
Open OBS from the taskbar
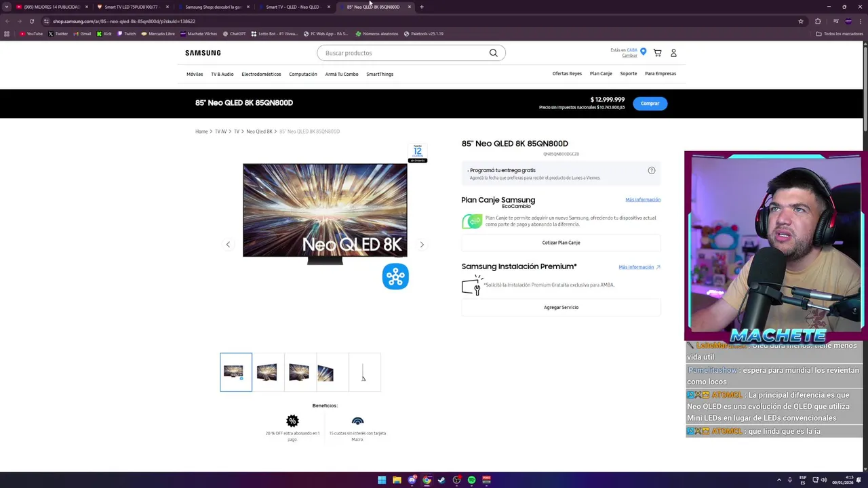click(456, 480)
